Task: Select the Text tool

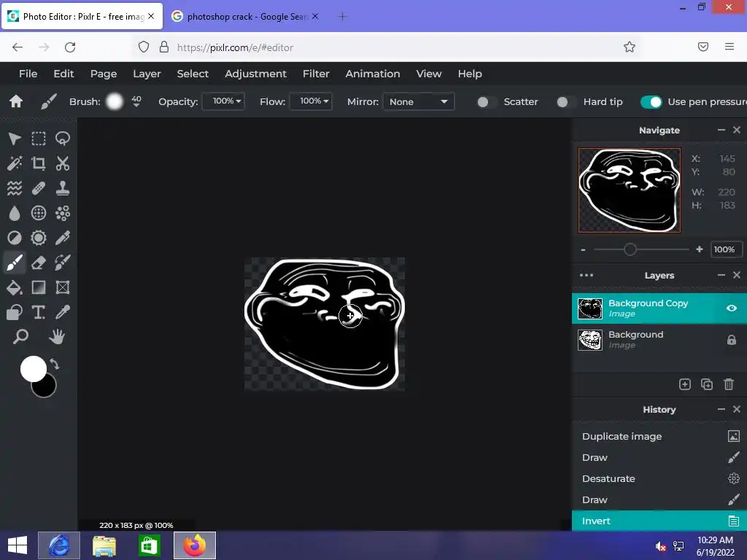Action: click(39, 312)
